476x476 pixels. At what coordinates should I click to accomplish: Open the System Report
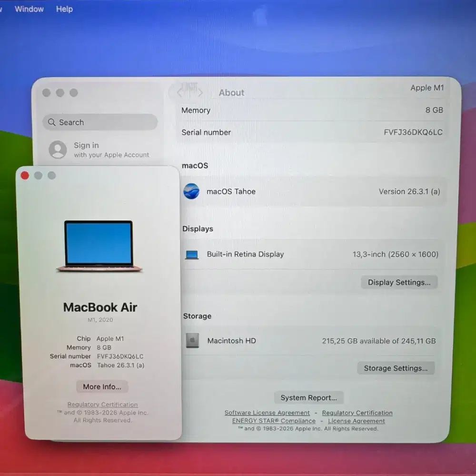coord(308,397)
